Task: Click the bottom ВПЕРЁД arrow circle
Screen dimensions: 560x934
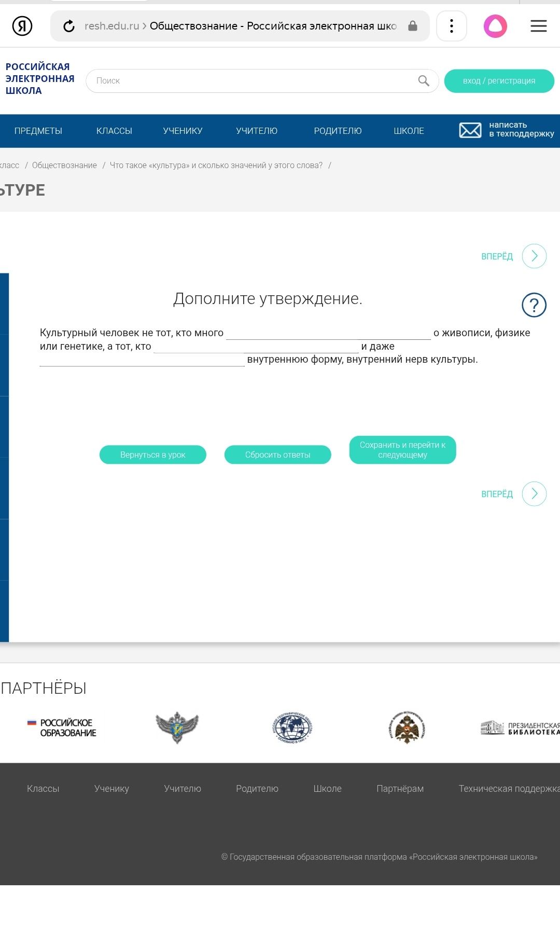Action: coord(534,493)
